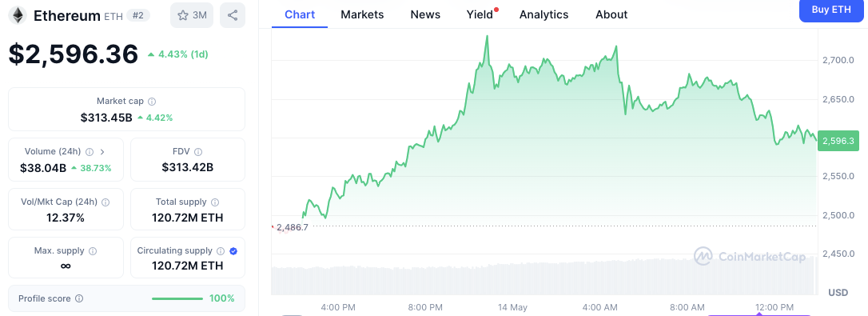Click the 2,596.3 current price label
The height and width of the screenshot is (316, 868).
[837, 141]
